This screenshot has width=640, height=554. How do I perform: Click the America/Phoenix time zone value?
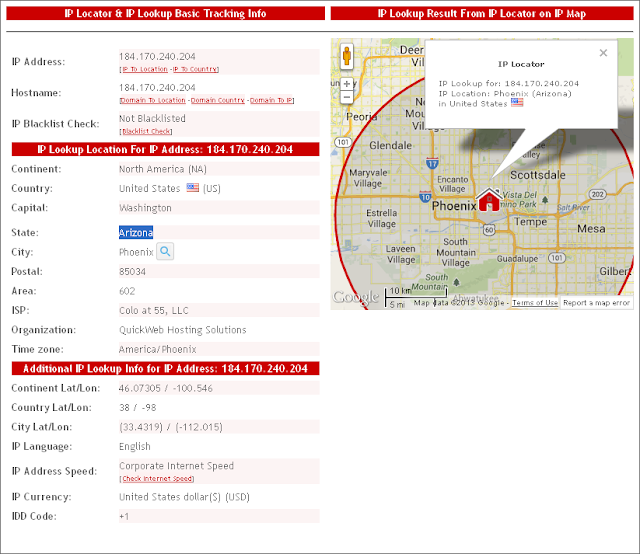point(158,349)
